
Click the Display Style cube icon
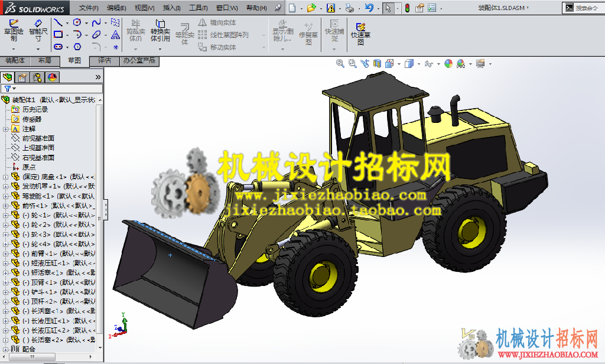click(x=409, y=63)
